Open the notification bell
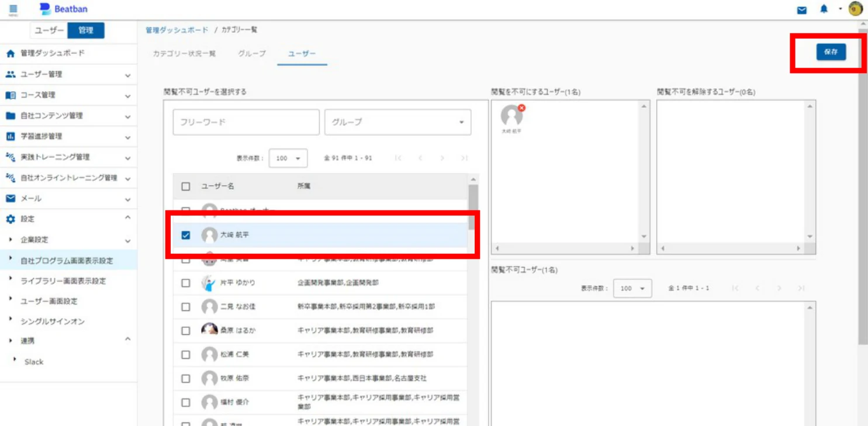868x426 pixels. coord(824,9)
